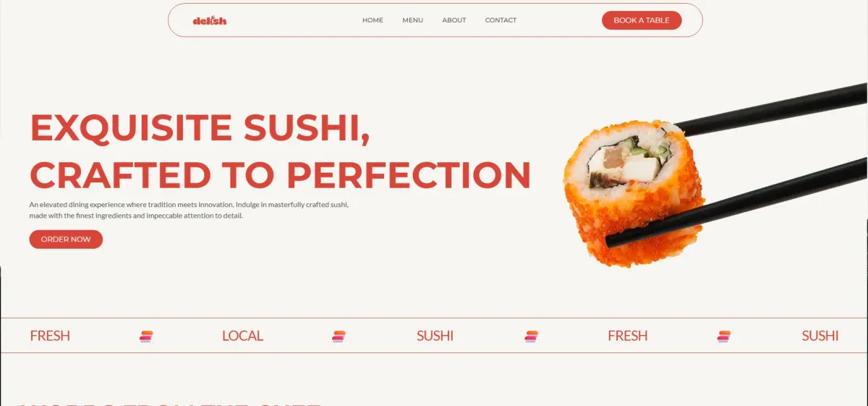Screen dimensions: 868x406
Task: Click the BOOK A TABLE button
Action: [642, 20]
